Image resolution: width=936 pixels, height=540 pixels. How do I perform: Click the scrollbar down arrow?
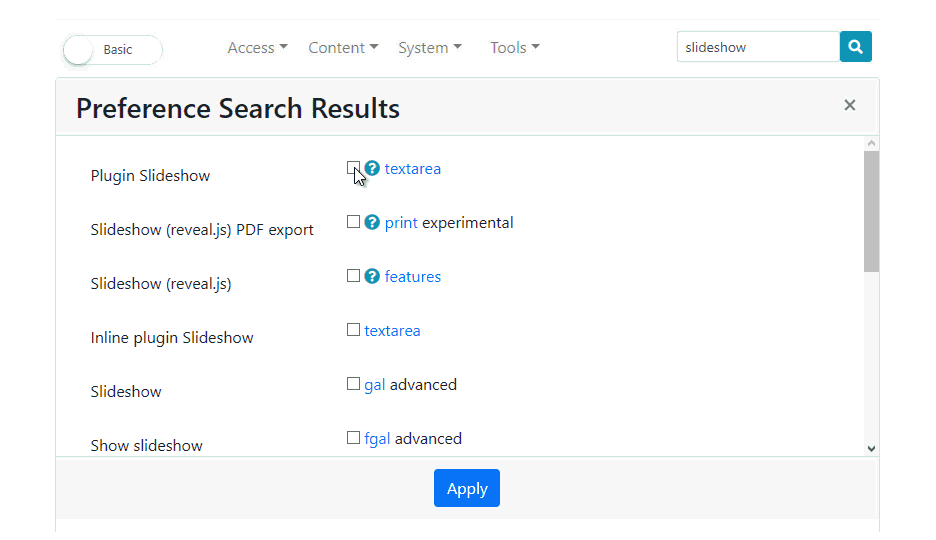[x=872, y=448]
